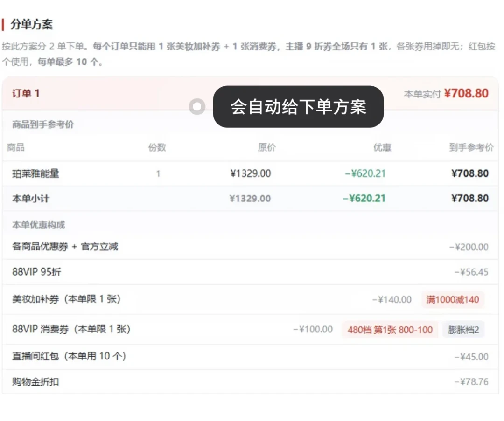Click the ¥1329.00 price in 珀莱雅能量 row

(x=251, y=174)
